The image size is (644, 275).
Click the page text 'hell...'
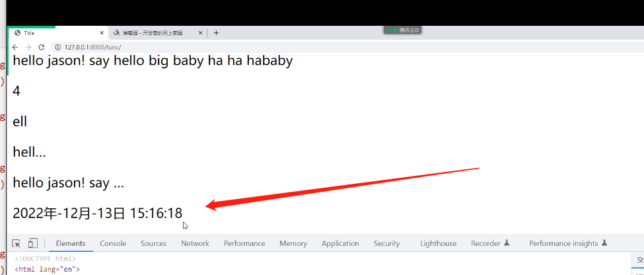(x=29, y=152)
